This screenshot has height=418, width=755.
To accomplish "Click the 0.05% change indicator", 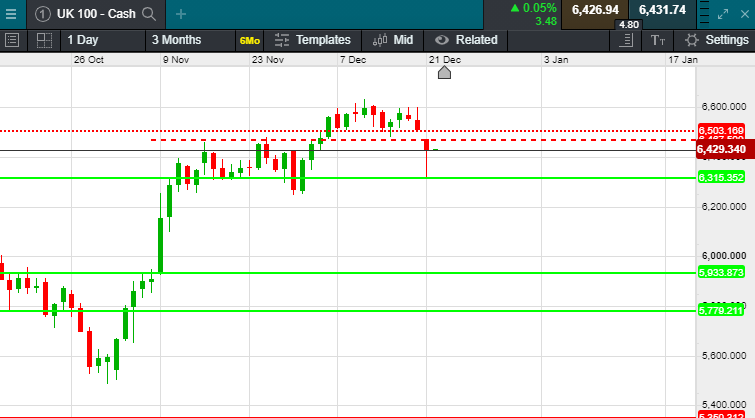I will click(x=534, y=8).
